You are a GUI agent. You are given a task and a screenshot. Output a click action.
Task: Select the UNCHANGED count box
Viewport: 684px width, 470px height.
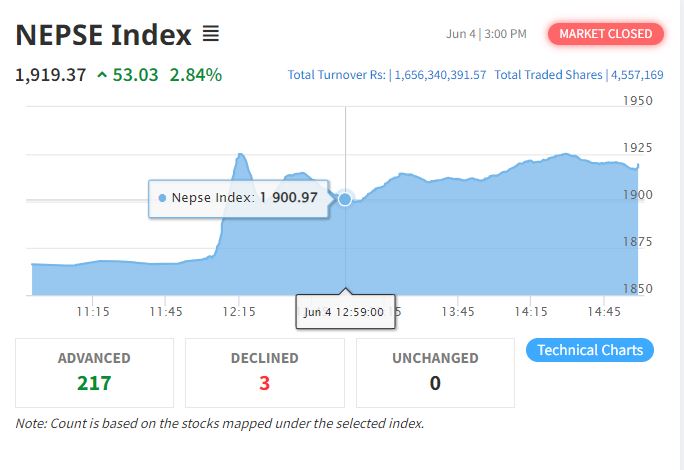click(x=435, y=373)
